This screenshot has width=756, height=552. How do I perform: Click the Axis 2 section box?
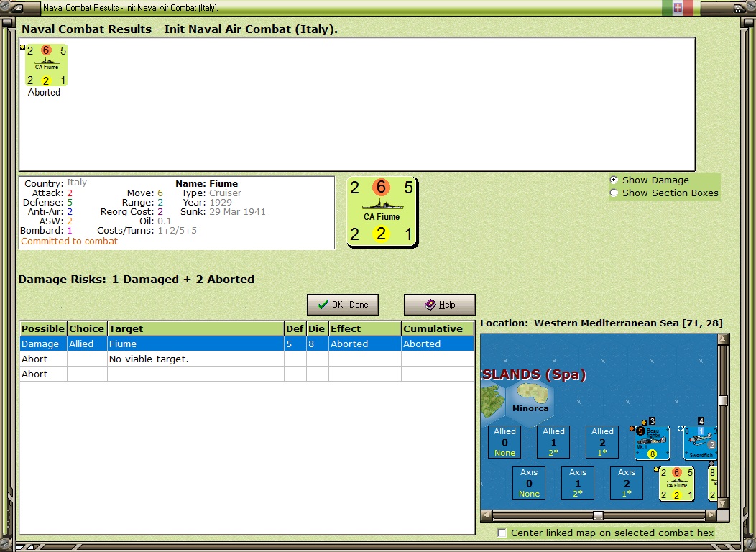point(627,482)
